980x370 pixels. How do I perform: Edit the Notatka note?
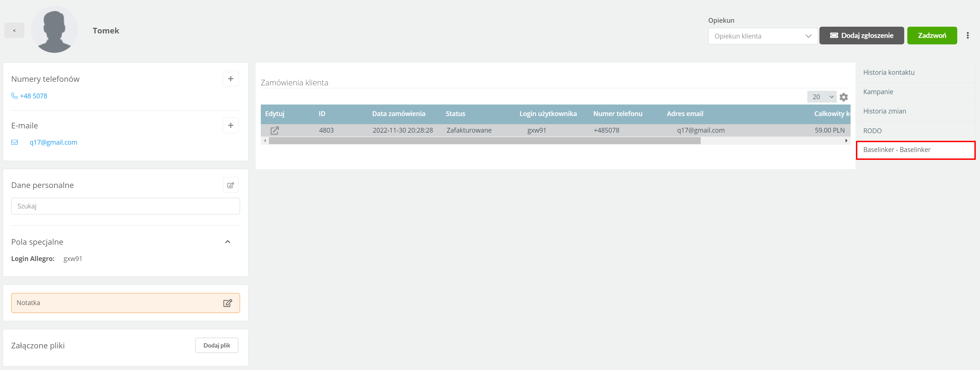click(x=227, y=303)
